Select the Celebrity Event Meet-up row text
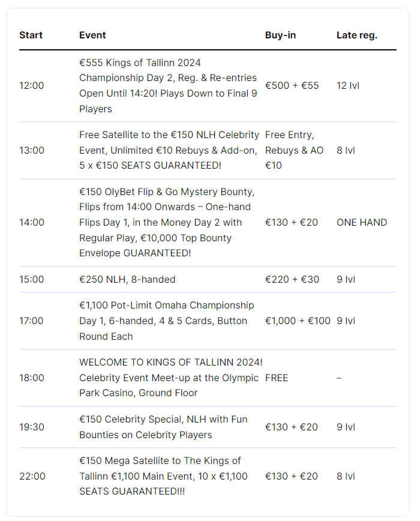 pos(170,378)
